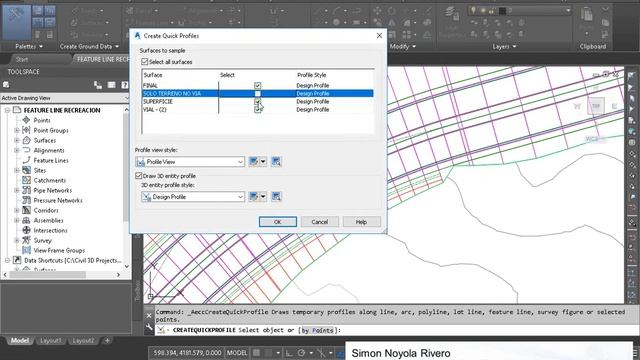Toggle the VIAL - (2) surface checkbox
The image size is (640, 360).
coord(257,109)
